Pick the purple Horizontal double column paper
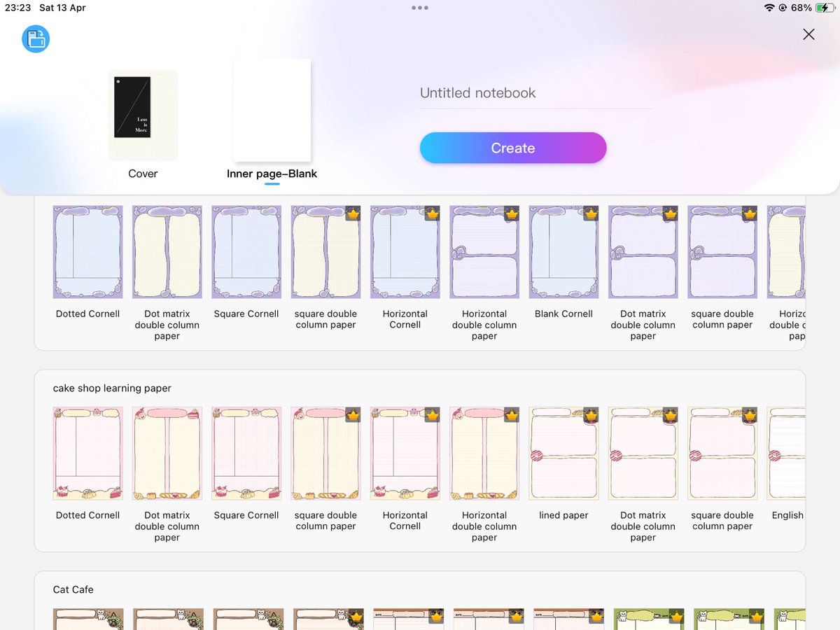 484,252
